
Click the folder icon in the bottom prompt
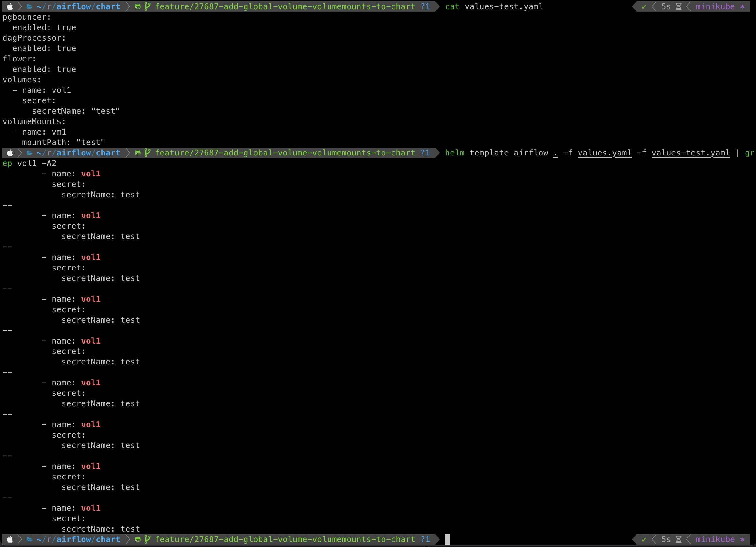(x=29, y=539)
